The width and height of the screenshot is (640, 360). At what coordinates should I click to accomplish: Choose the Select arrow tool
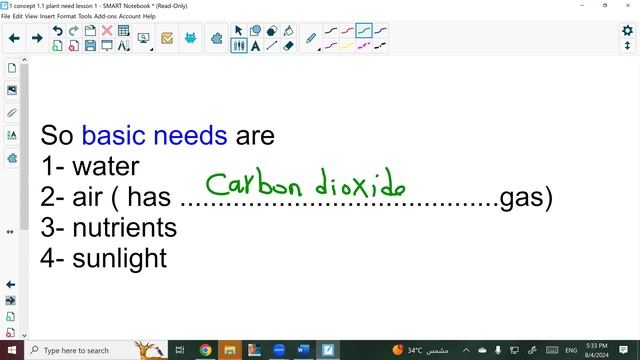click(x=239, y=31)
